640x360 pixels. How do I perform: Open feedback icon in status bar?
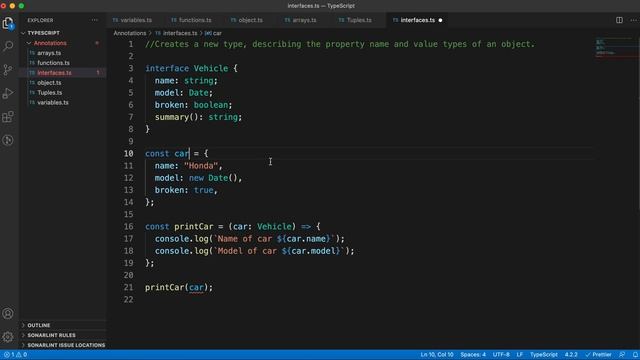[x=622, y=355]
